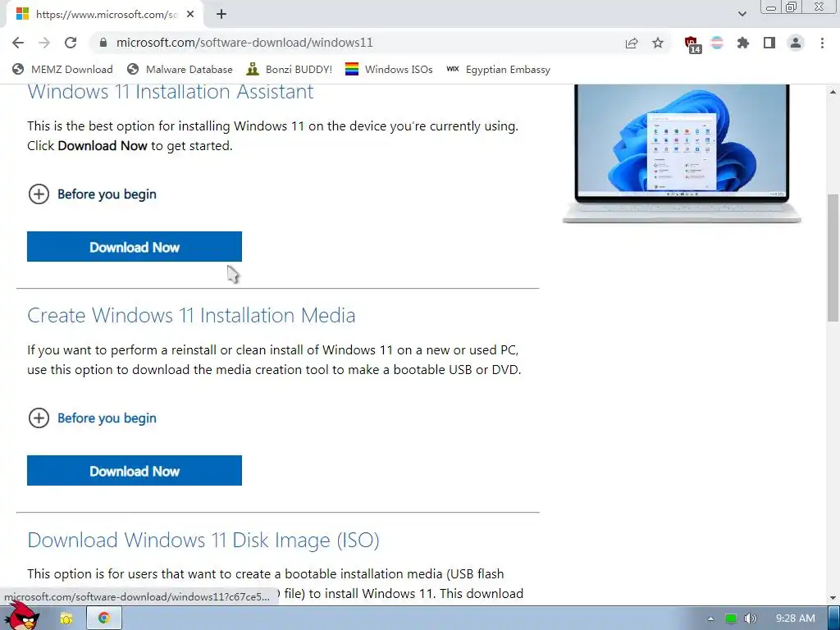840x630 pixels.
Task: Click the page's vertical scrollbar thumb
Action: click(833, 257)
